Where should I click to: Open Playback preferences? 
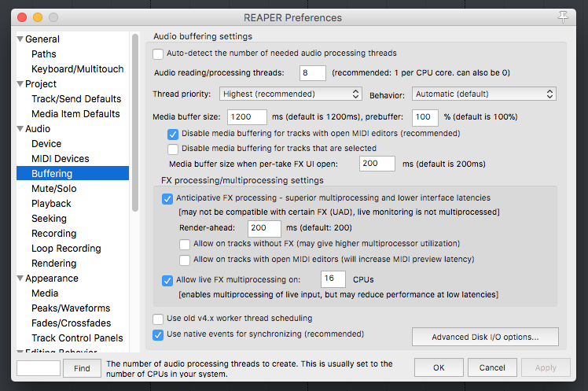(51, 204)
